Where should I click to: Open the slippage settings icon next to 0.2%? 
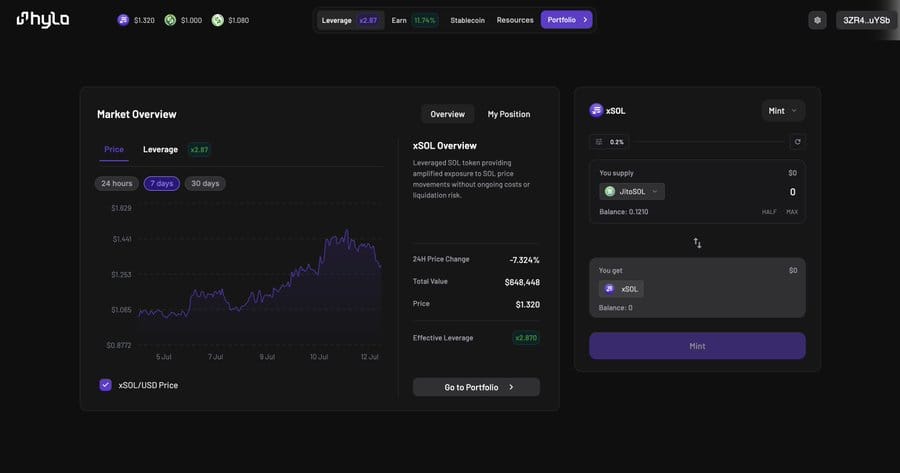point(599,142)
